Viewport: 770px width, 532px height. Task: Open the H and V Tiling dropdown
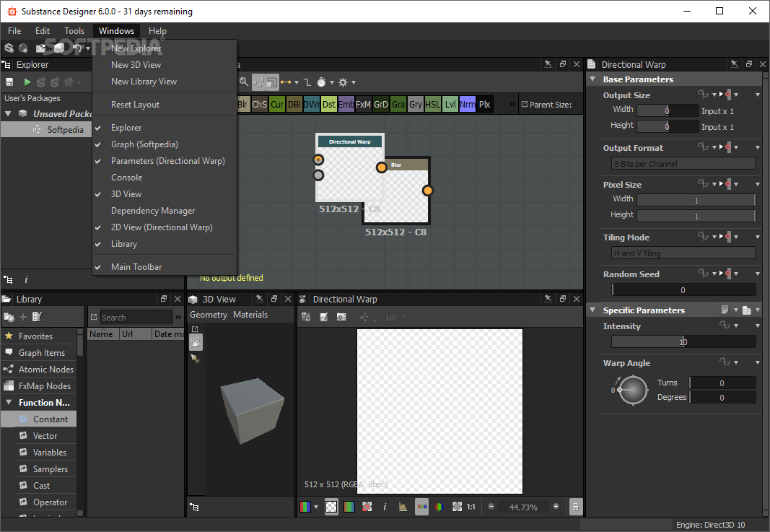683,253
